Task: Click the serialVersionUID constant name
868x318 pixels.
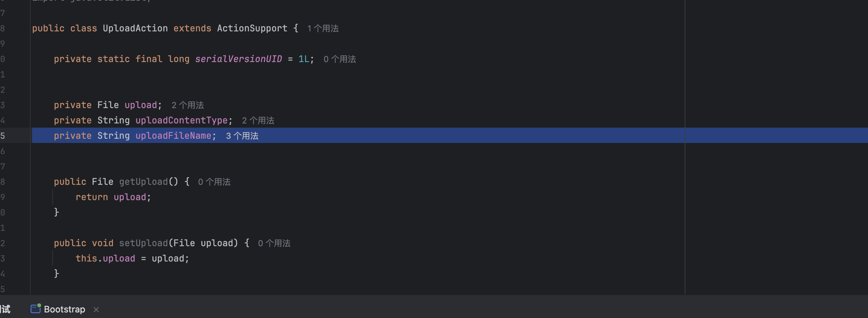Action: coord(238,59)
